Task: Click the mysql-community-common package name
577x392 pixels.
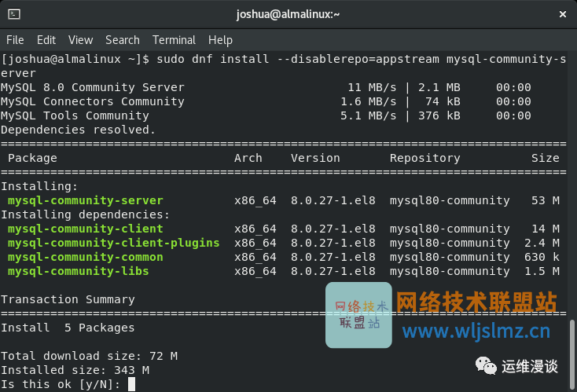Action: pos(86,257)
